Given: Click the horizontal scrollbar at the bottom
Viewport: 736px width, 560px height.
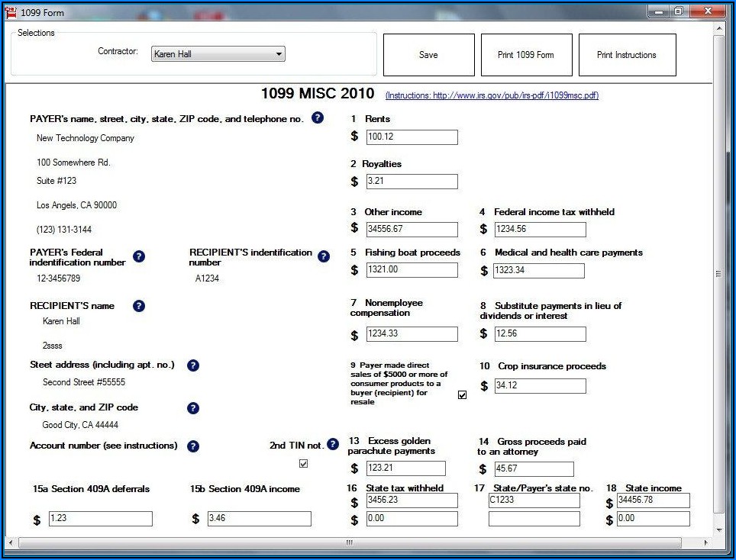Looking at the screenshot, I should [x=350, y=542].
